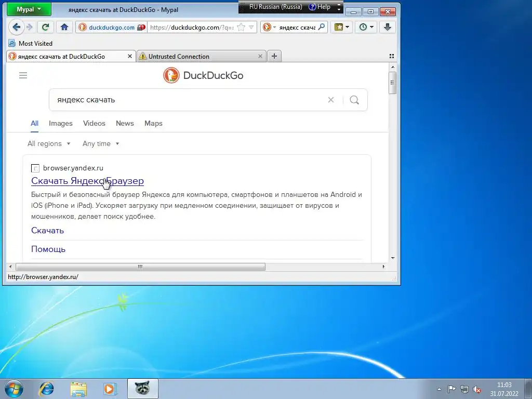This screenshot has height=399, width=532.
Task: Switch to News results
Action: [125, 124]
